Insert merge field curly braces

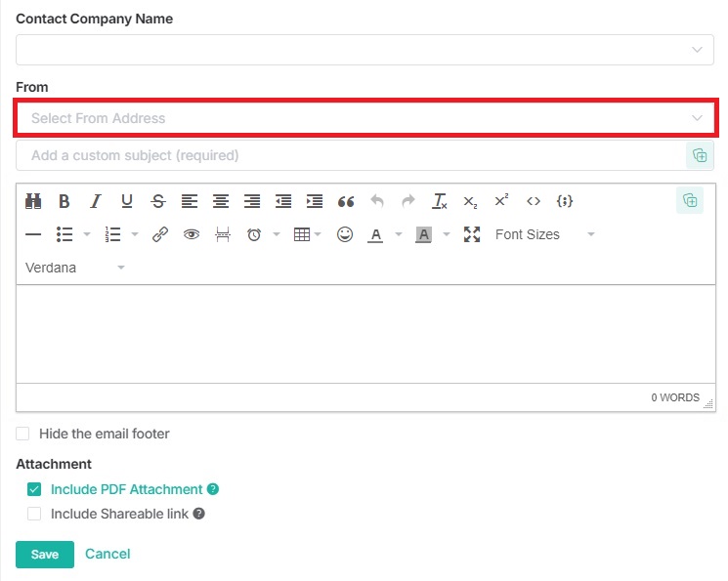[x=565, y=201]
